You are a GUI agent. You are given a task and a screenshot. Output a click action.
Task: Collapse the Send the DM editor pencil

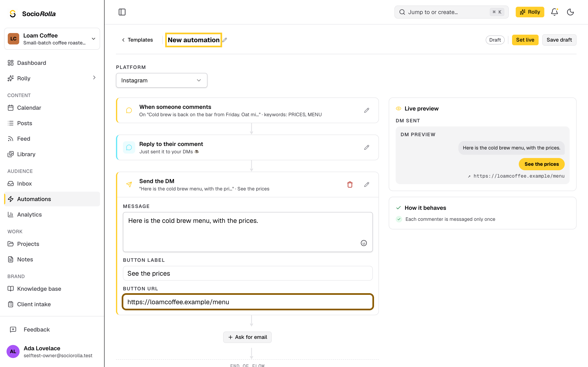click(367, 185)
